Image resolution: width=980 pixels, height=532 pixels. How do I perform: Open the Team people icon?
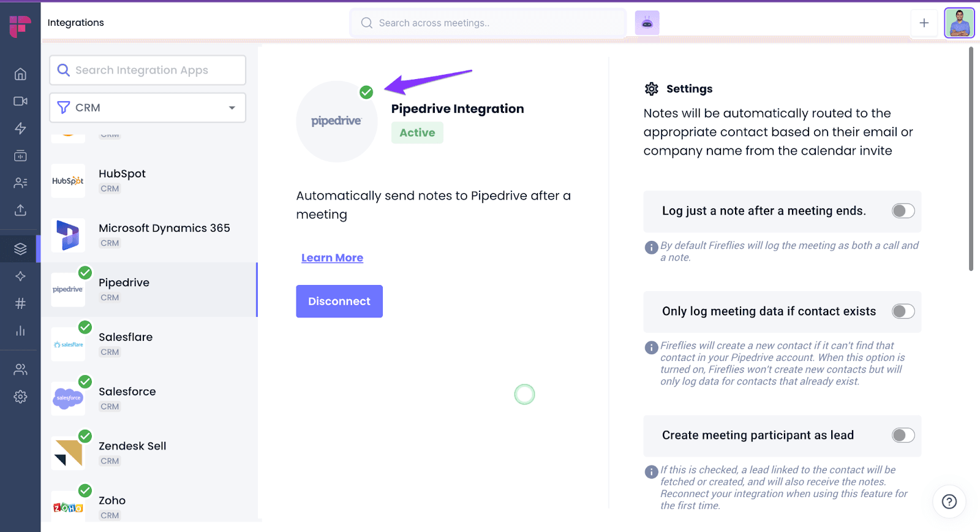coord(20,370)
